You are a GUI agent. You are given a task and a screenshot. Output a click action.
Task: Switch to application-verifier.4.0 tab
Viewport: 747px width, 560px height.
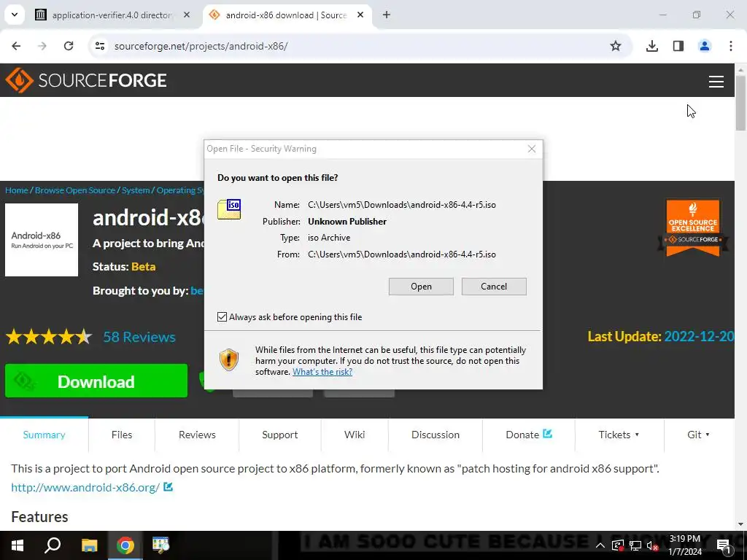113,15
